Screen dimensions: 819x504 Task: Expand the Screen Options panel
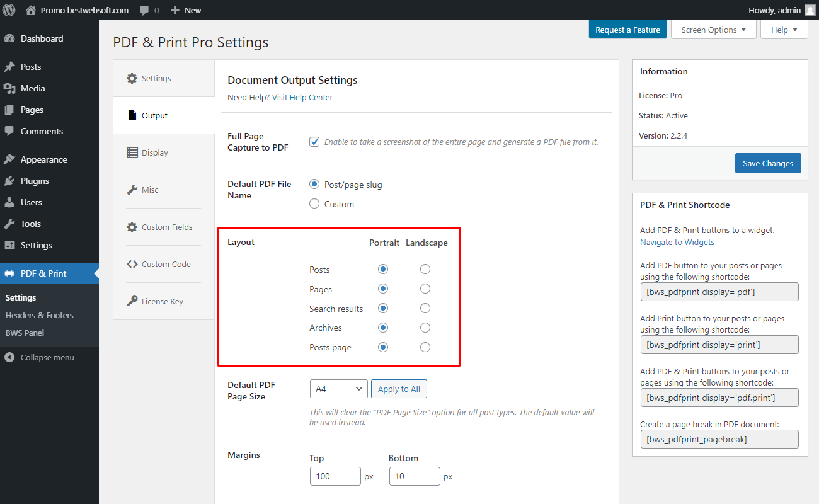(x=714, y=30)
